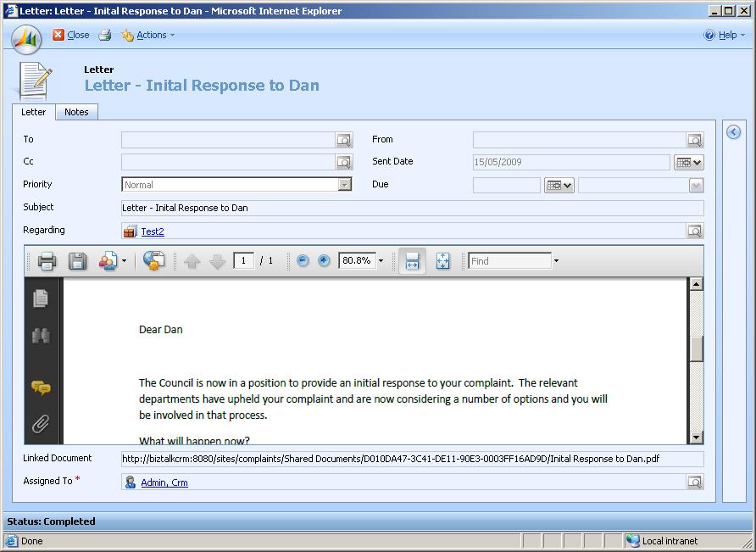Expand the Priority dropdown
756x552 pixels.
(x=344, y=185)
